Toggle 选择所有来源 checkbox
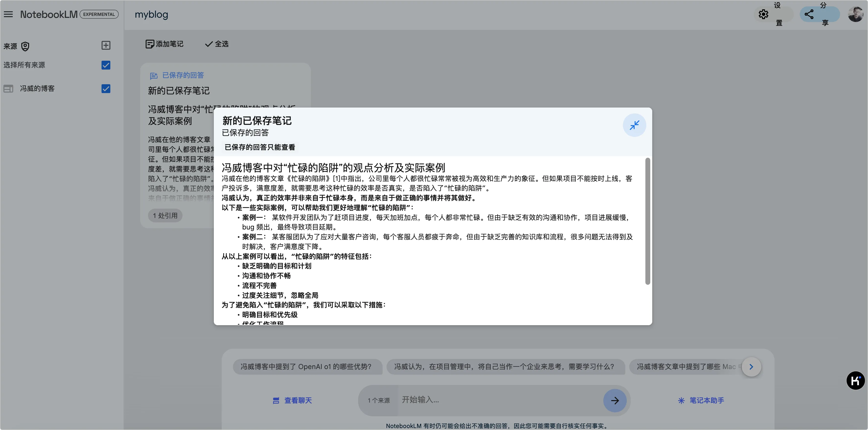The image size is (868, 430). click(106, 65)
